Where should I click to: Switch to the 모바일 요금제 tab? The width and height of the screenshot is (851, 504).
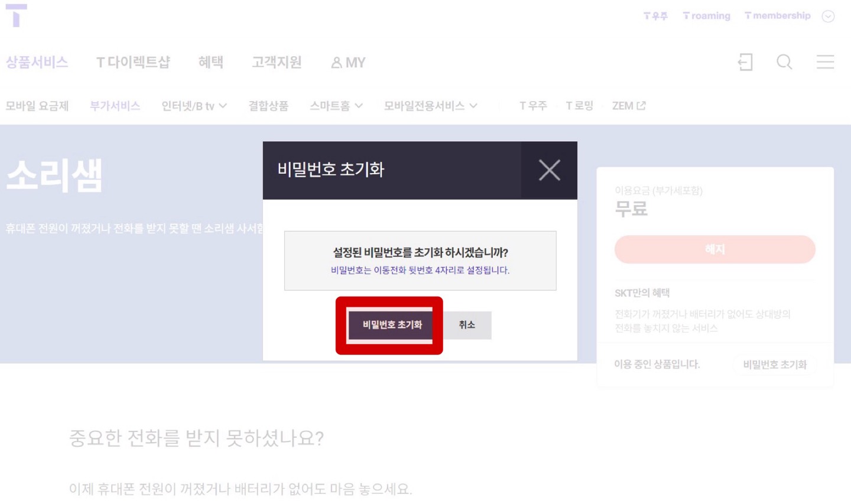(37, 105)
